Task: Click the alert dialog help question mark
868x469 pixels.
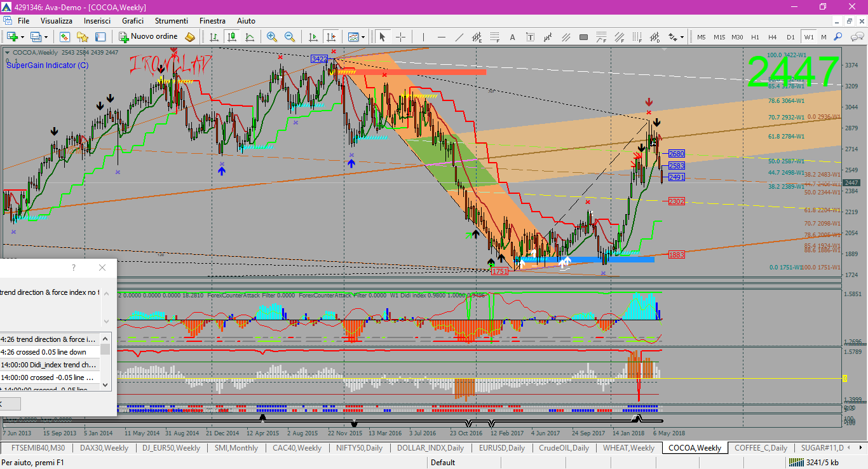Action: point(74,268)
